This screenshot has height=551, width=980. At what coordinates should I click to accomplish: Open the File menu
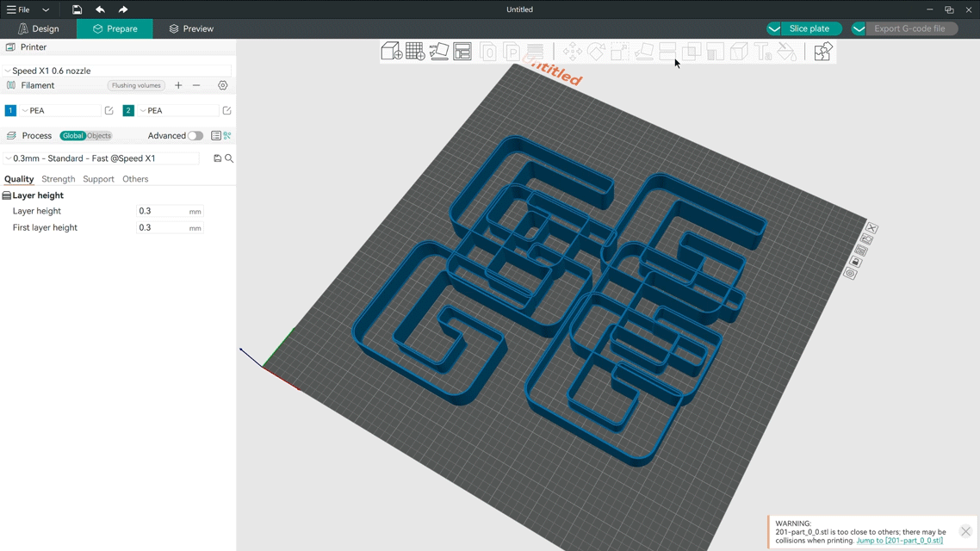pos(19,9)
